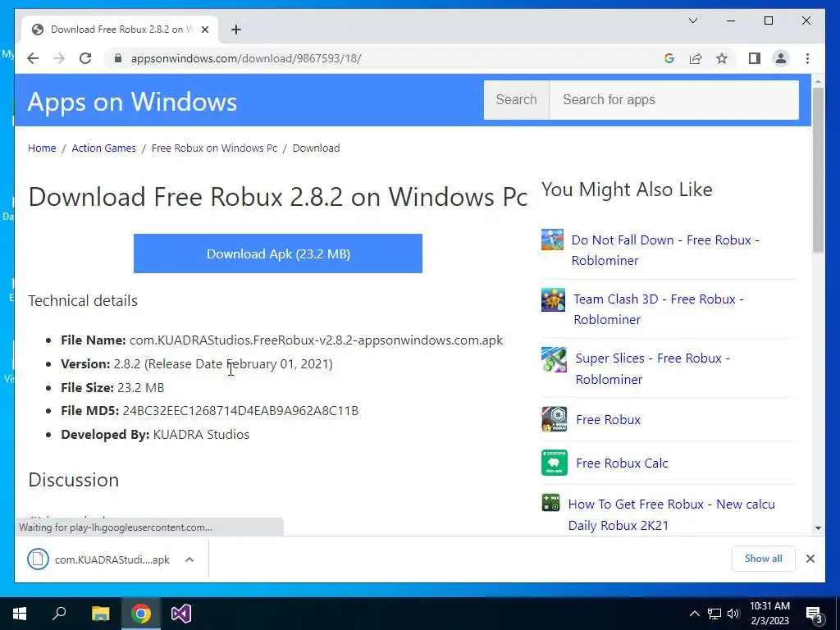Click the Chrome taskbar icon

click(141, 614)
